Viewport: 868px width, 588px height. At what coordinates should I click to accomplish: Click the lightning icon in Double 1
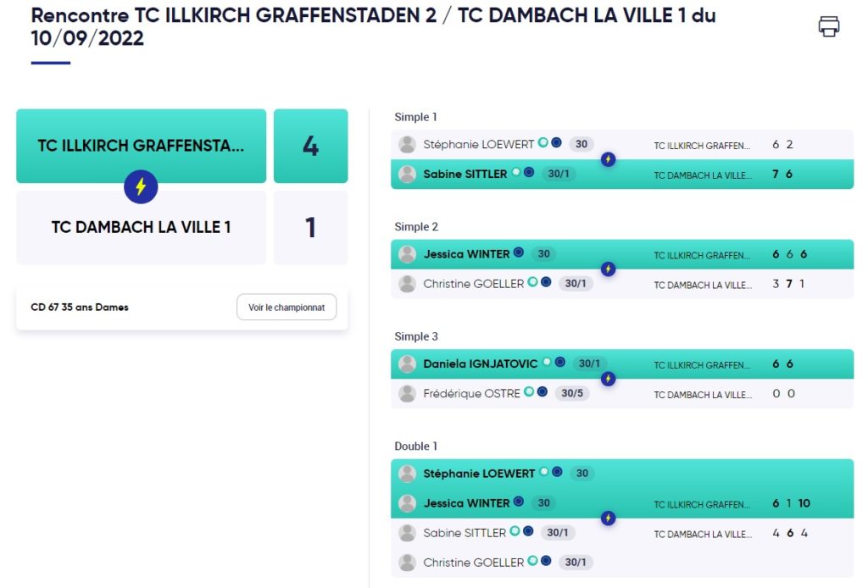pos(608,519)
